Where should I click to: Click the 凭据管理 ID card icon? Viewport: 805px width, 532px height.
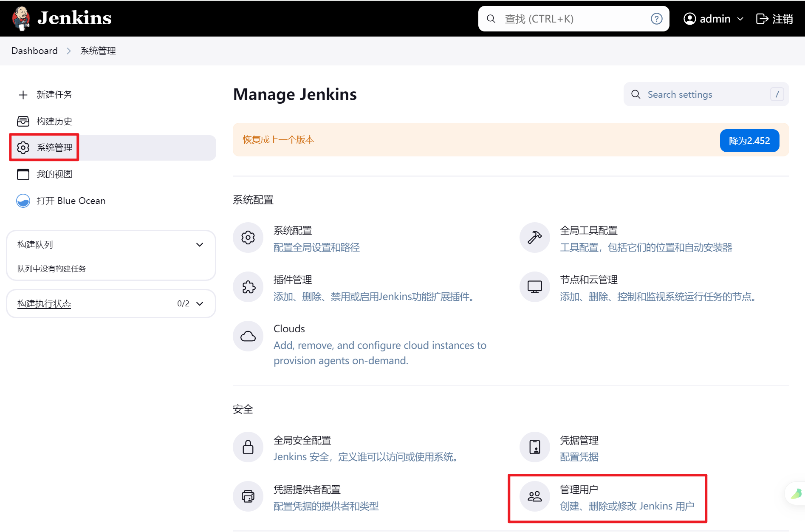(x=535, y=447)
